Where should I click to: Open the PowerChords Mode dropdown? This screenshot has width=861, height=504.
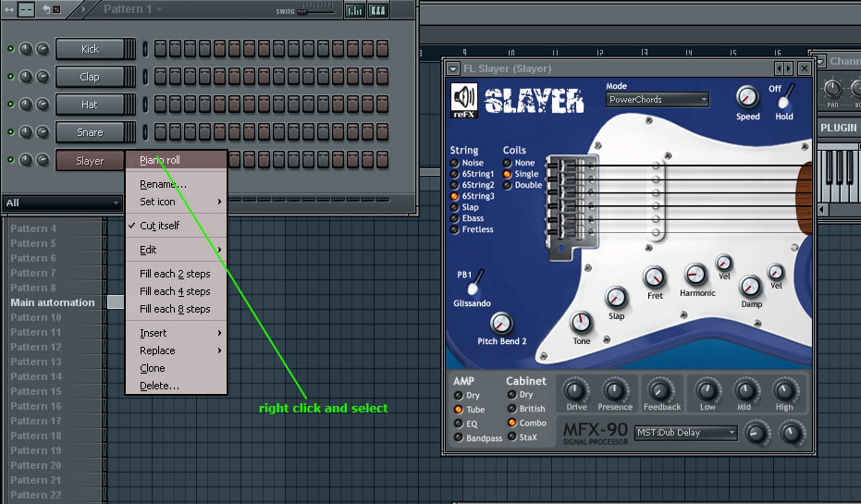coord(658,99)
